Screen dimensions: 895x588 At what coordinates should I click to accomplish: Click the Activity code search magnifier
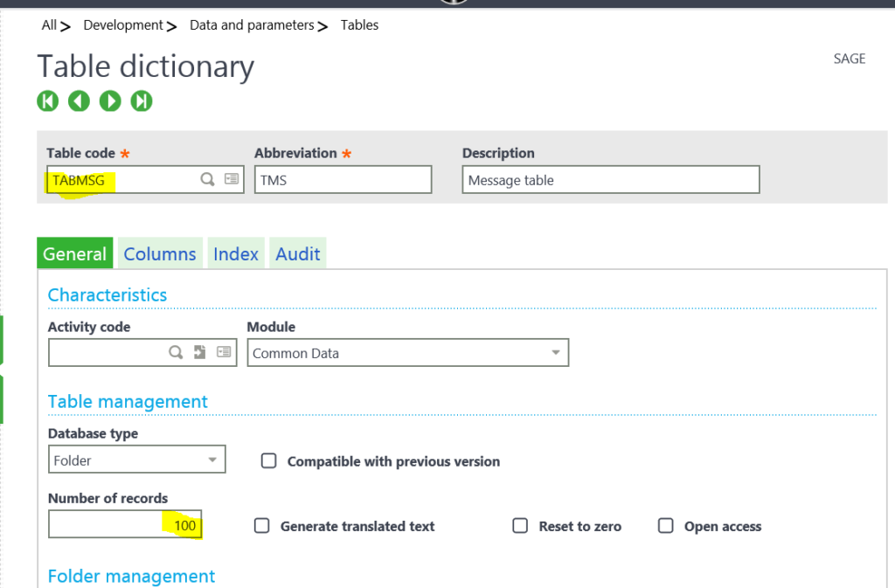(x=175, y=352)
